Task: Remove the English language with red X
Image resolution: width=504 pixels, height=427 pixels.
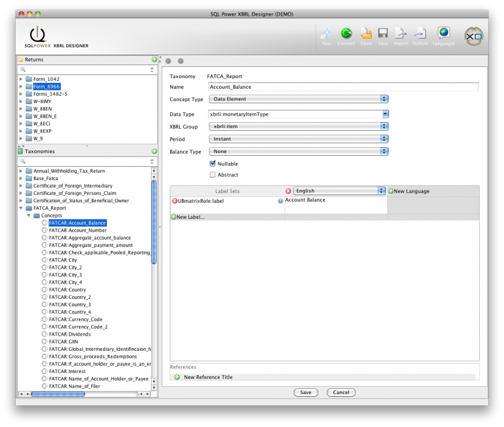Action: pos(288,191)
